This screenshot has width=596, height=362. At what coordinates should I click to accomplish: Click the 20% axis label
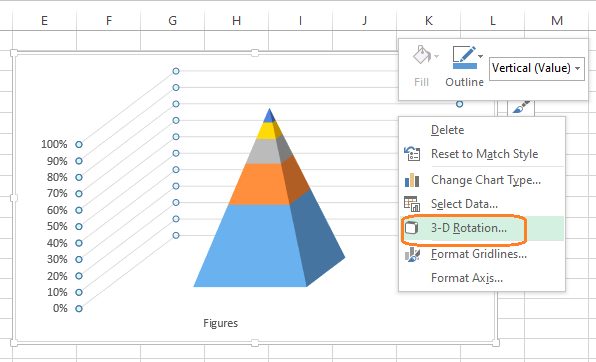(x=57, y=276)
